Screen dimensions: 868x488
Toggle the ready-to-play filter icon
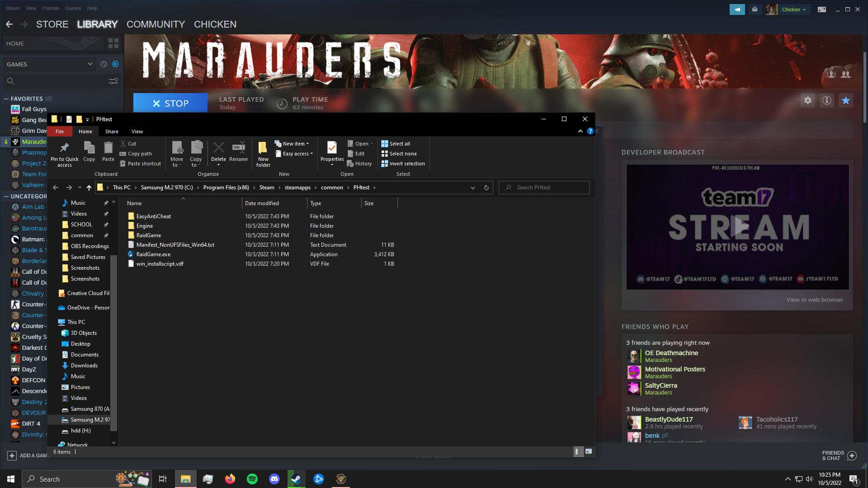click(115, 64)
